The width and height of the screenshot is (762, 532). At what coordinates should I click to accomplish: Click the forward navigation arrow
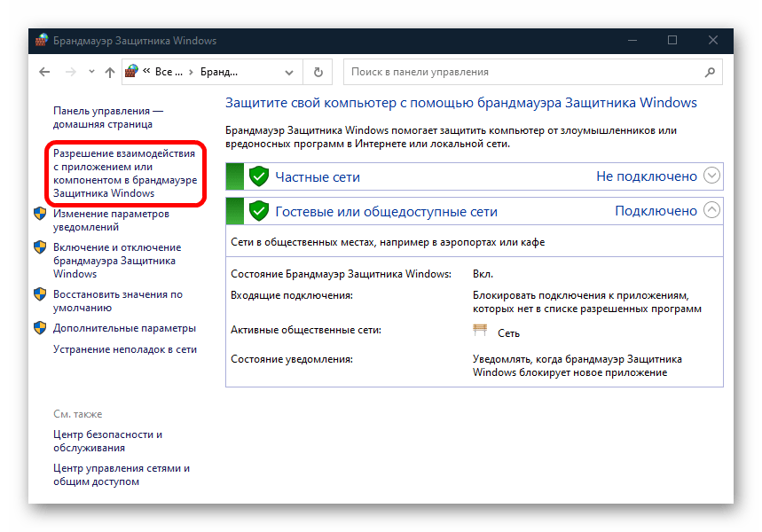click(70, 73)
